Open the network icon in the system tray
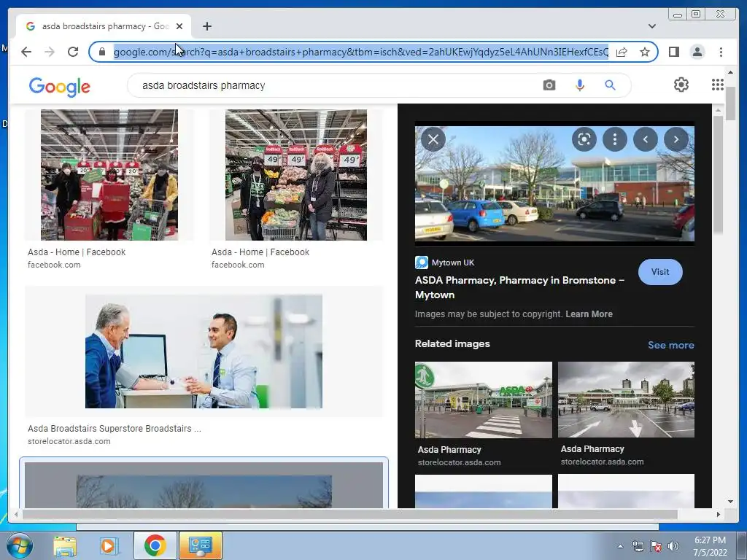 click(x=638, y=547)
